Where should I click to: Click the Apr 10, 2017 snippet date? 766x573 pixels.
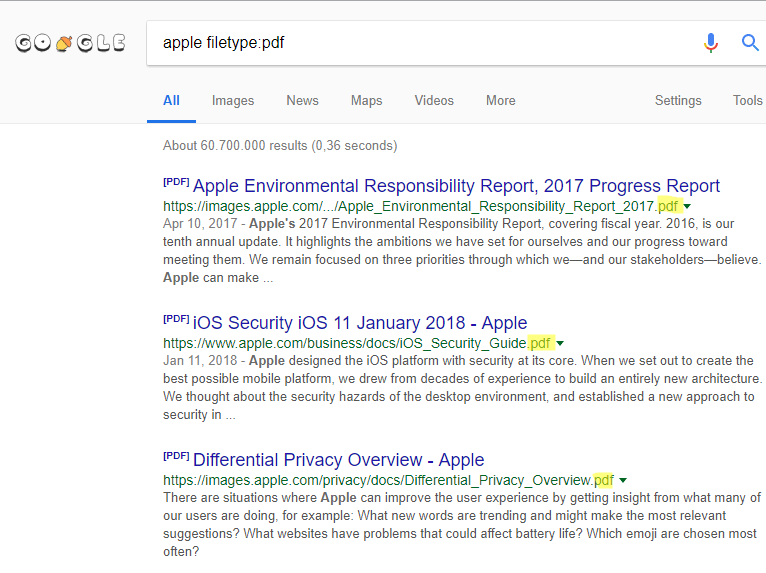coord(200,224)
